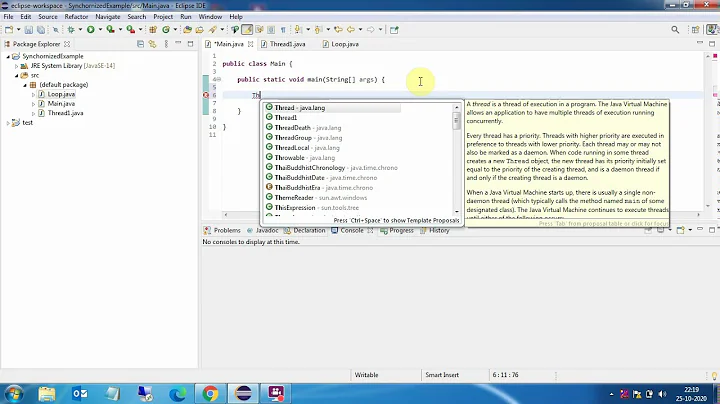
Task: Click the Open Task folder icon
Action: [199, 30]
